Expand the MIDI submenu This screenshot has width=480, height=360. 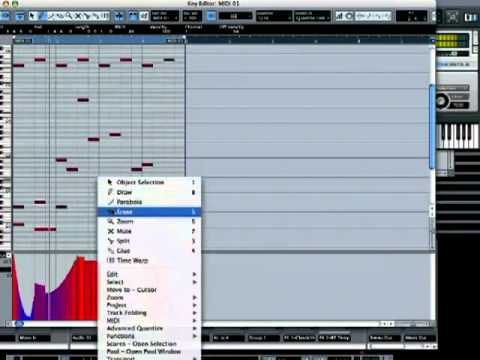pos(149,320)
